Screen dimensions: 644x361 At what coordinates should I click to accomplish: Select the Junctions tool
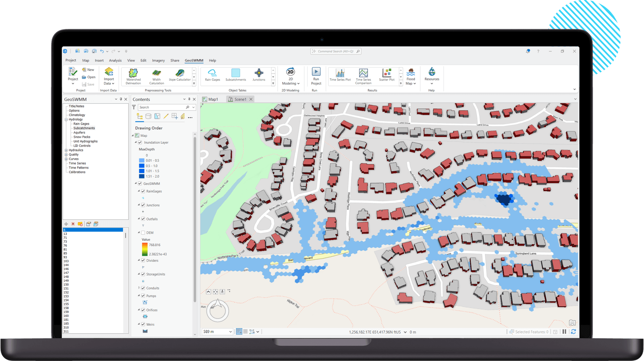click(259, 75)
